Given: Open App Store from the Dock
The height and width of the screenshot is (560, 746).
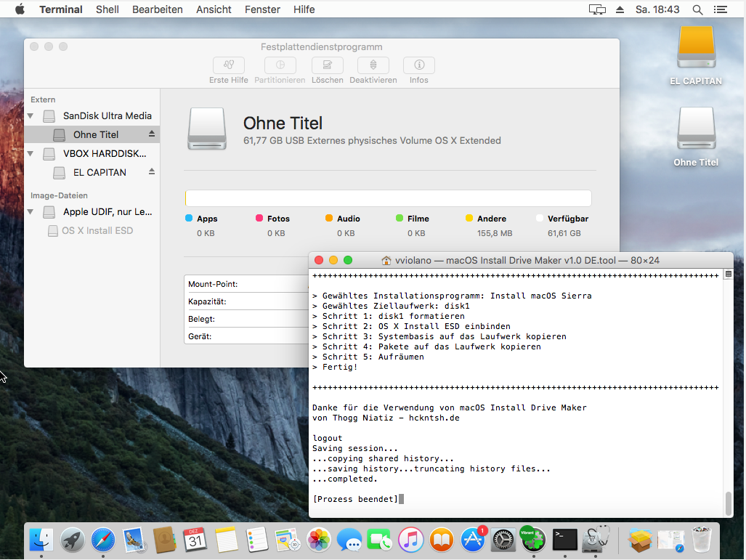Looking at the screenshot, I should (x=472, y=540).
